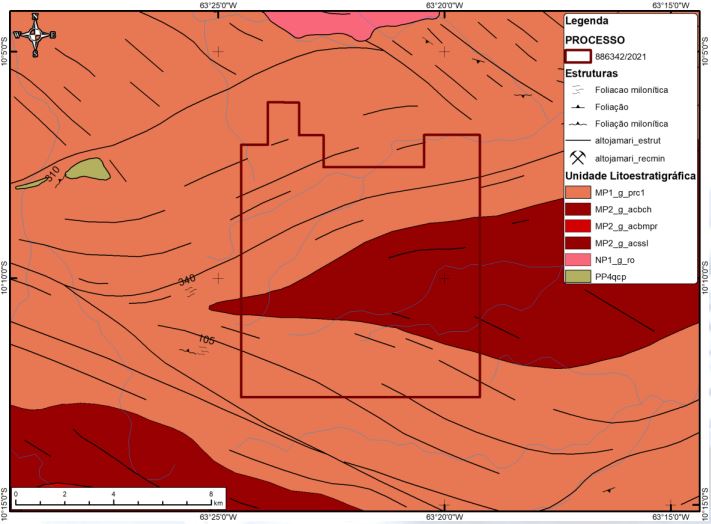Click the 105 measurement label on map
Viewport: 711px width, 524px height.
207,341
